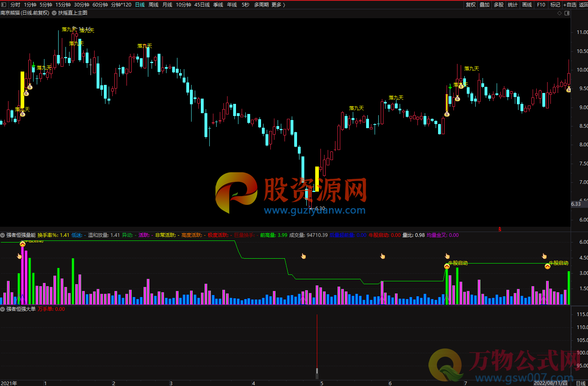Screen dimensions: 588x386
Task: Click the 万手单: 0.00 readout
Action: point(51,309)
